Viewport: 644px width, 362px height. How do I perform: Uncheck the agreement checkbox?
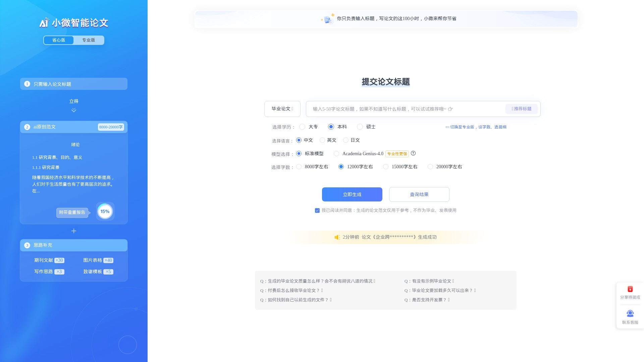[317, 210]
